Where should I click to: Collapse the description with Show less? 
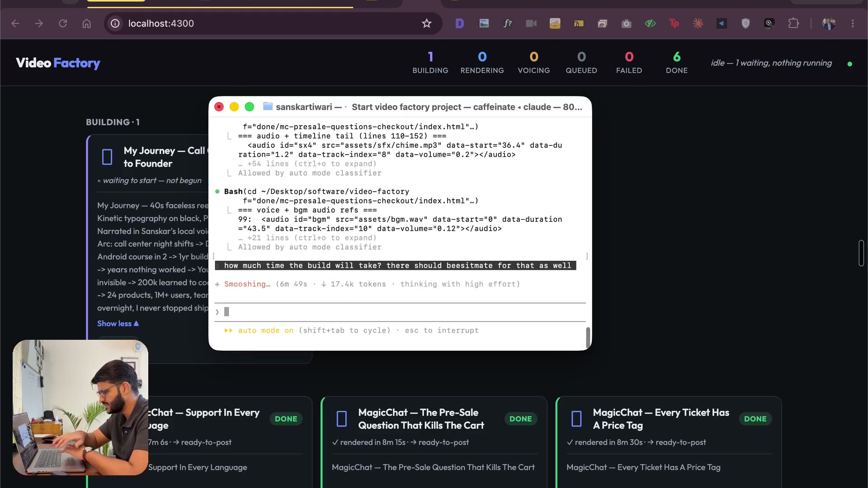(118, 324)
